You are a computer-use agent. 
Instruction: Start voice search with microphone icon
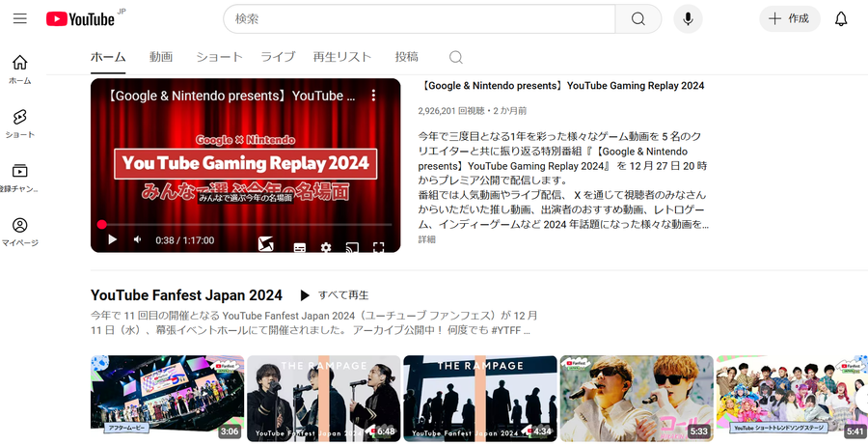(688, 19)
